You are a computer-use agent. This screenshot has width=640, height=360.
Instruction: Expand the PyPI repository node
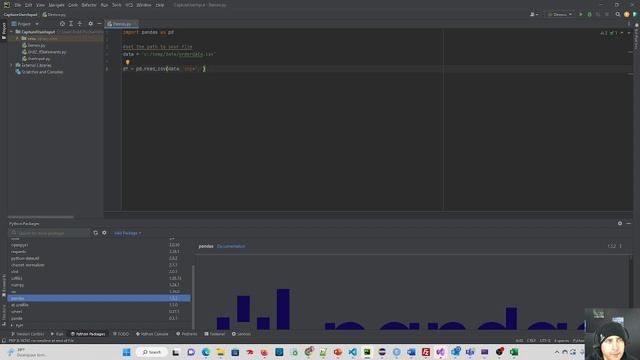[12, 325]
